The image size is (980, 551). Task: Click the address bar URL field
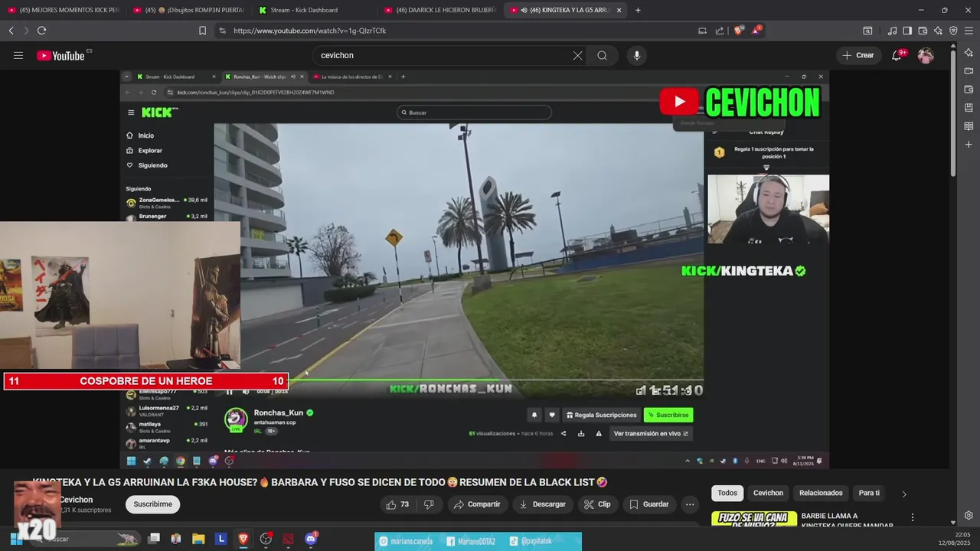tap(459, 31)
